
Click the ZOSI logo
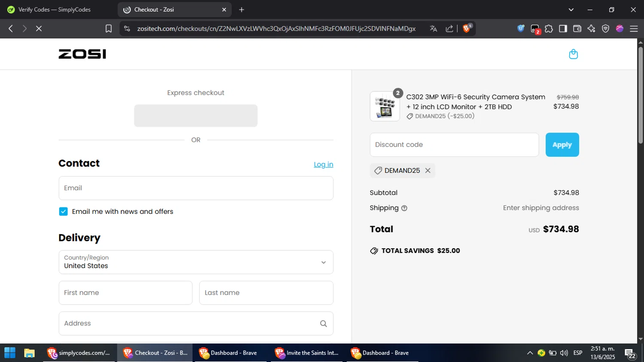tap(82, 54)
